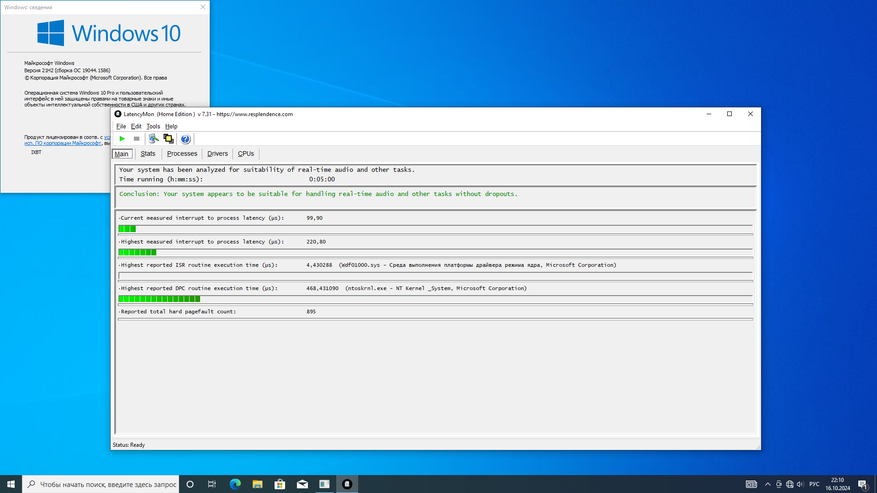Click the yellow and black squares toolbar icon

click(168, 139)
